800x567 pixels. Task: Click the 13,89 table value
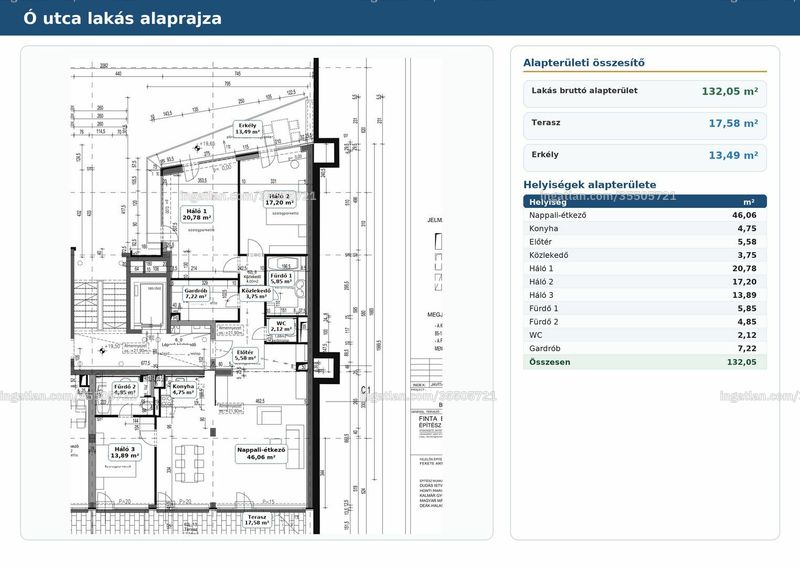[x=744, y=295]
